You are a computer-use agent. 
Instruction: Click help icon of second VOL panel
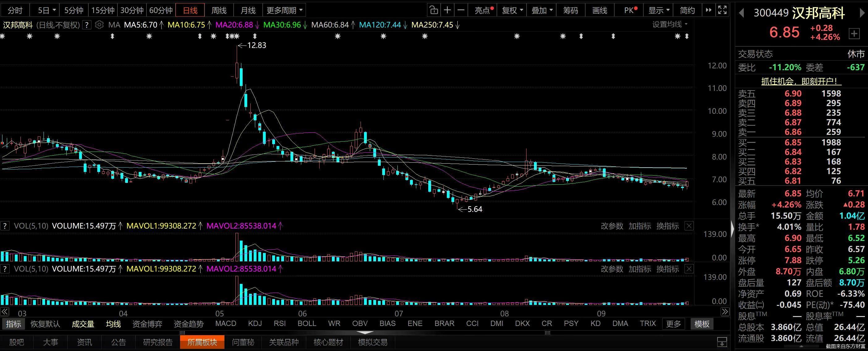[5, 269]
